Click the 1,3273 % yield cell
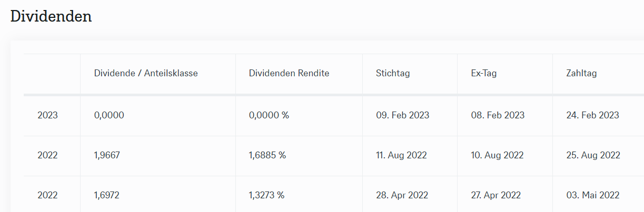Screen dimensions: 644x212 pos(266,195)
